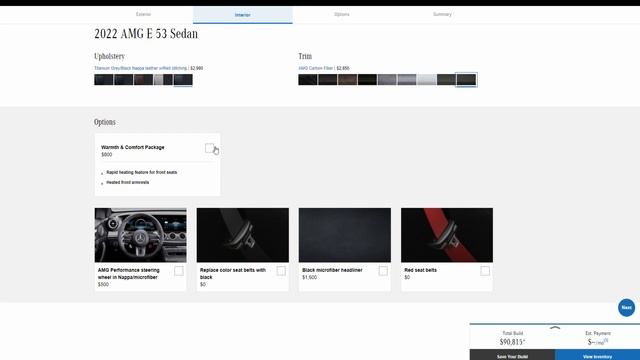Check AMG Performance steering wheel option
Screen dimensions: 640x360
pyautogui.click(x=179, y=271)
